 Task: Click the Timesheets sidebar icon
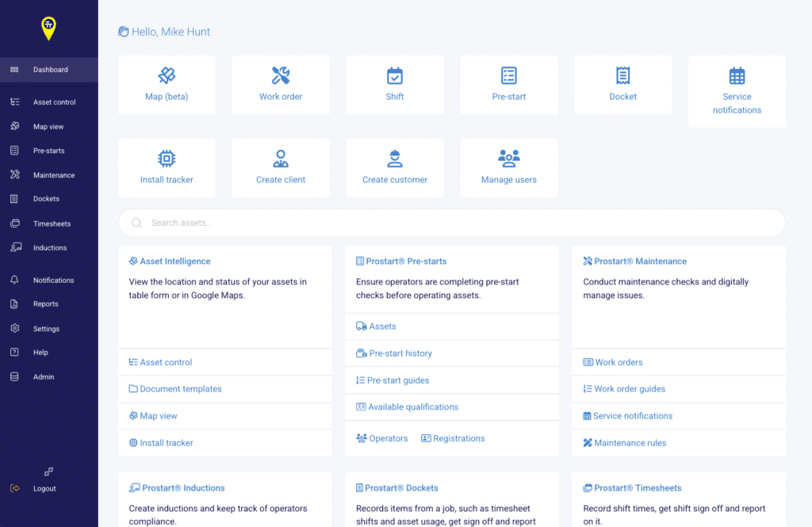coord(15,223)
